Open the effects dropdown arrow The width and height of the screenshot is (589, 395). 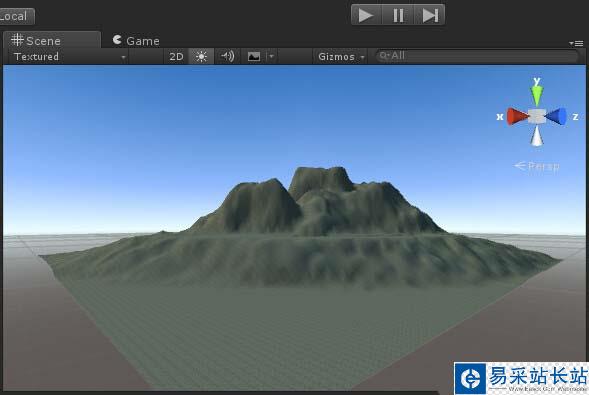(271, 57)
